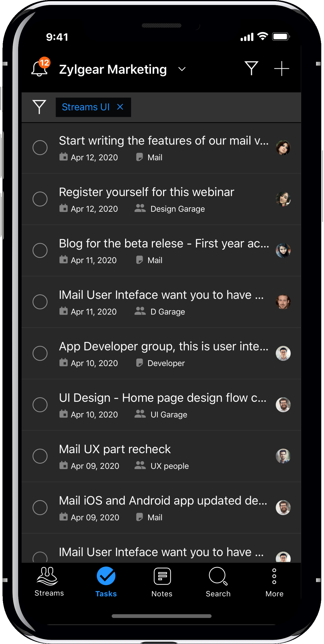324x644 pixels.
Task: Open the Streams tab icon
Action: pos(47,576)
